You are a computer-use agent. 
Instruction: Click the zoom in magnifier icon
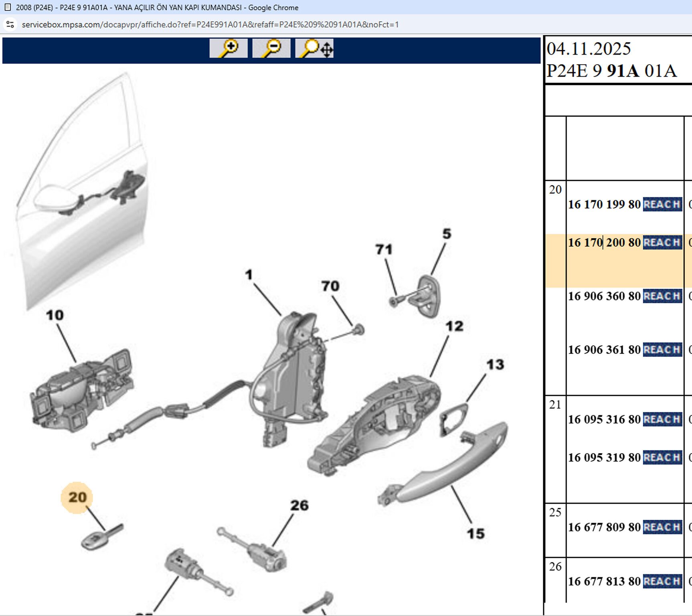[228, 49]
